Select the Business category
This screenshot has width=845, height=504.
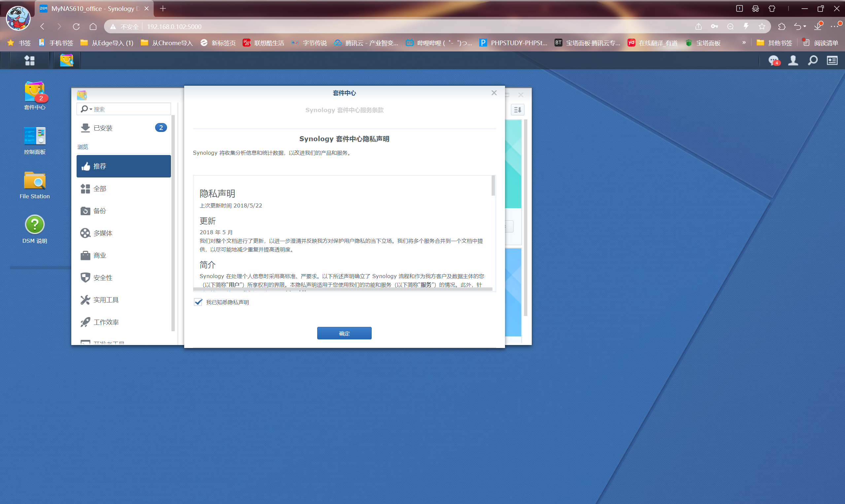click(124, 255)
